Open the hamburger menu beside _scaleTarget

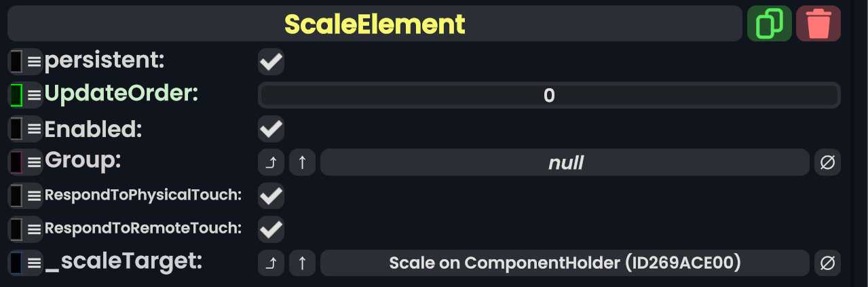34,263
